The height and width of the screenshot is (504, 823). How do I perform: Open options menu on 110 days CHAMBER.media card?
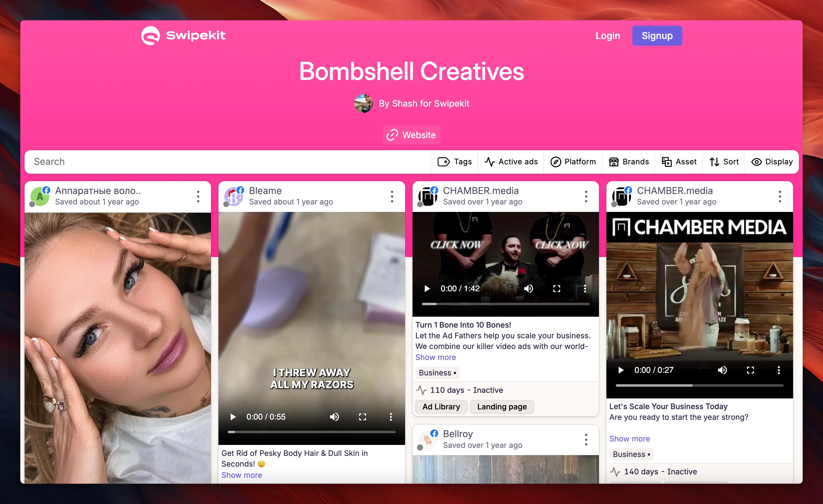coord(586,197)
